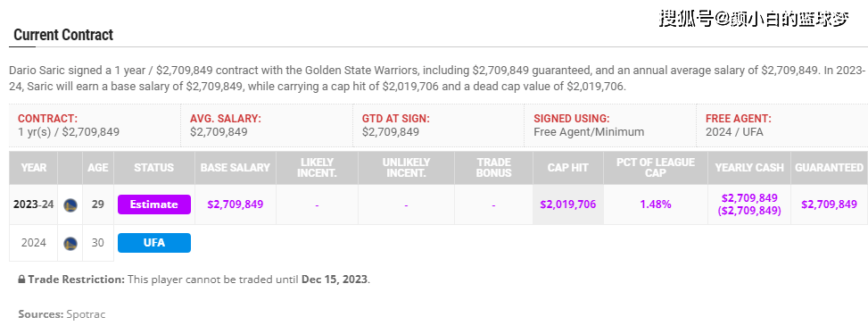This screenshot has height=334, width=868.
Task: Click the PCT OF LEAGUE CAP header
Action: [656, 168]
